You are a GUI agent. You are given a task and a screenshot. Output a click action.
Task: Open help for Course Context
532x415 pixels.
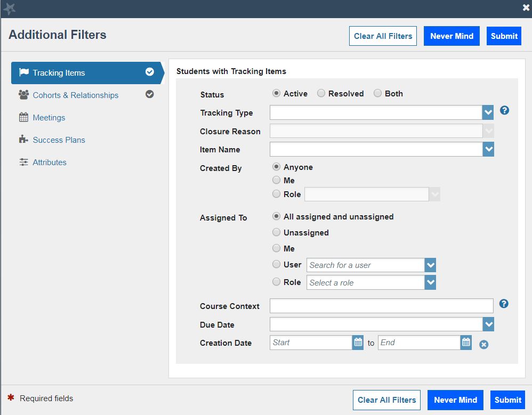[504, 304]
